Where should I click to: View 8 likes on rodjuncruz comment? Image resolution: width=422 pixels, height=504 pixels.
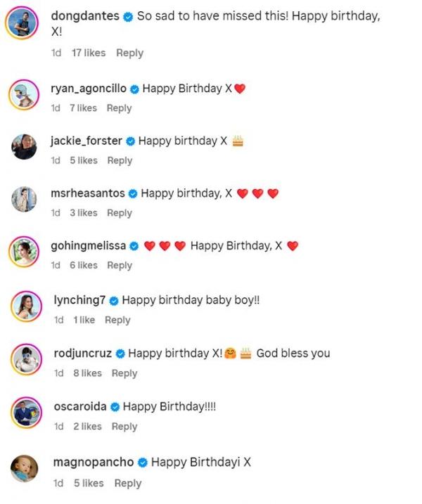point(87,373)
